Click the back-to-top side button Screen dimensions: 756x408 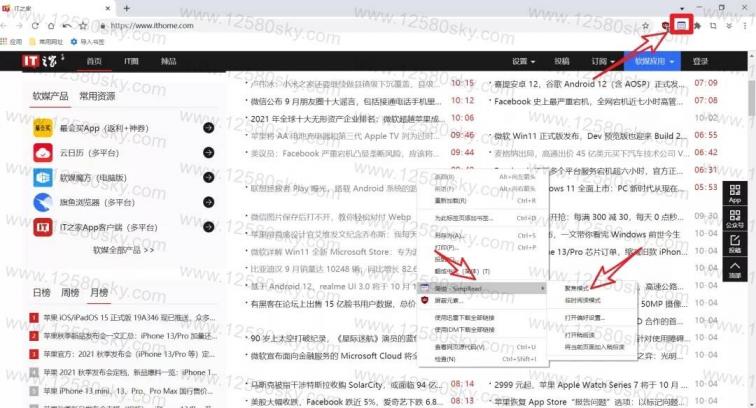(735, 269)
